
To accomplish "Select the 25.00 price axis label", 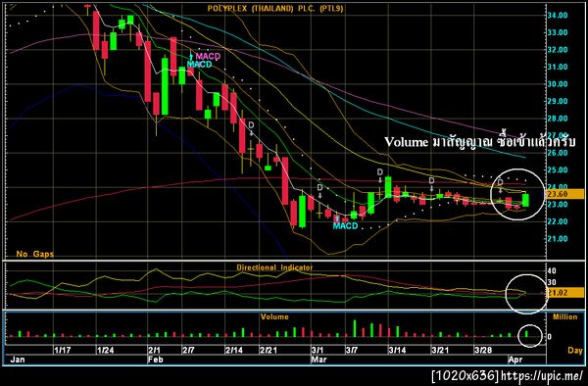I will [558, 170].
